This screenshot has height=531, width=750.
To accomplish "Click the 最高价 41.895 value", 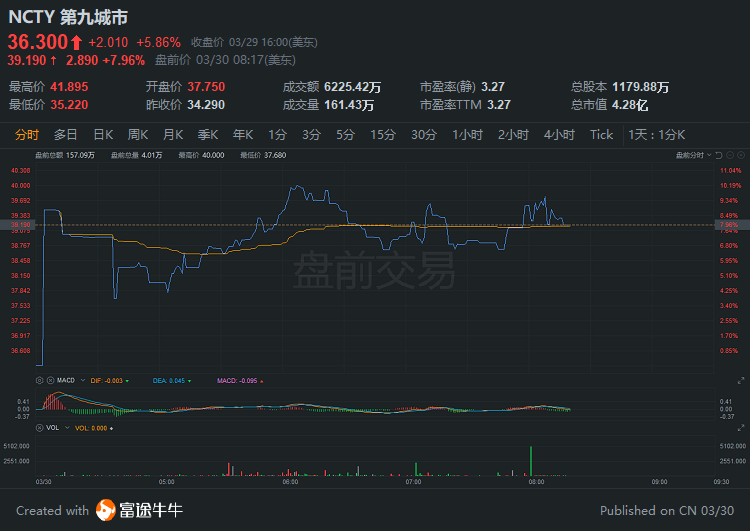I will coord(69,87).
